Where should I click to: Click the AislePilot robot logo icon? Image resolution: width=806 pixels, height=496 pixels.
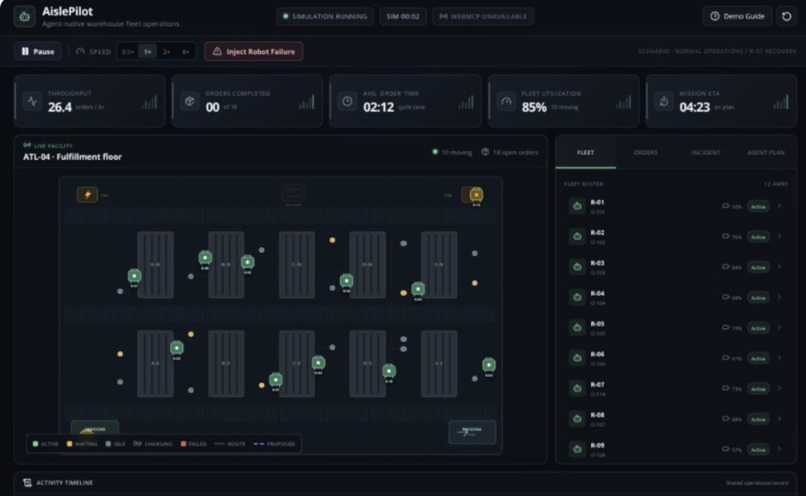coord(24,16)
